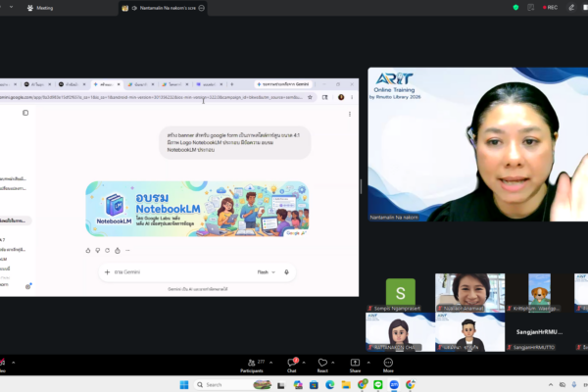Click the icon right of regenerate

[x=118, y=251]
